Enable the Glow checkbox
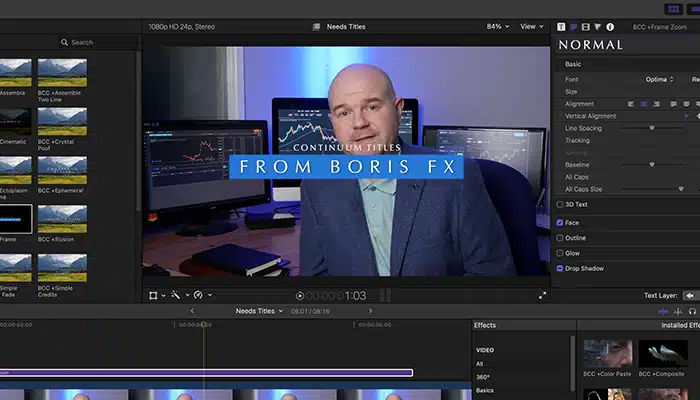Image resolution: width=700 pixels, height=400 pixels. [560, 253]
